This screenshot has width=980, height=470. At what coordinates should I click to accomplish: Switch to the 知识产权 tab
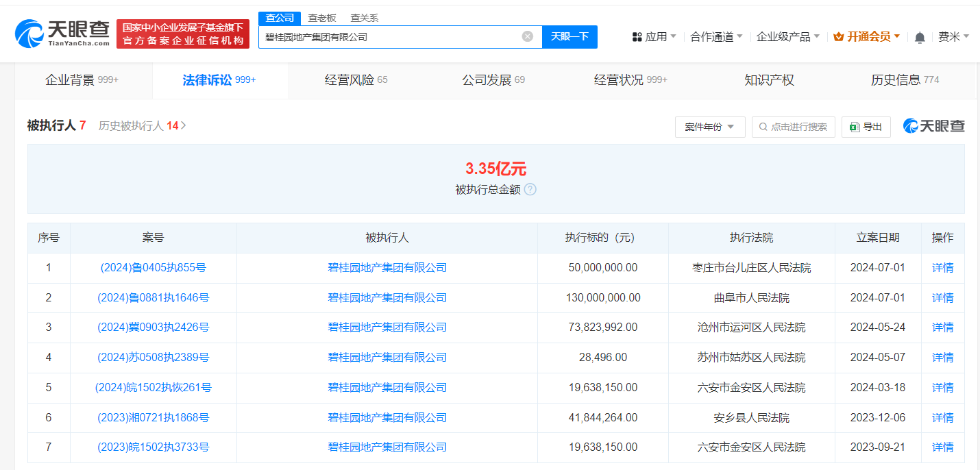coord(769,79)
